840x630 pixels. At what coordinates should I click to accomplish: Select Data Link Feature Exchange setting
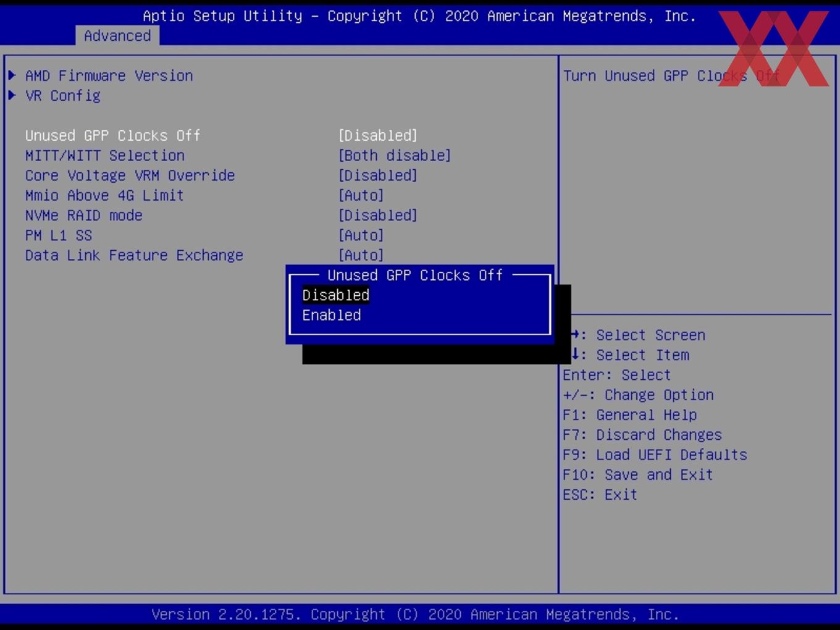click(x=134, y=255)
